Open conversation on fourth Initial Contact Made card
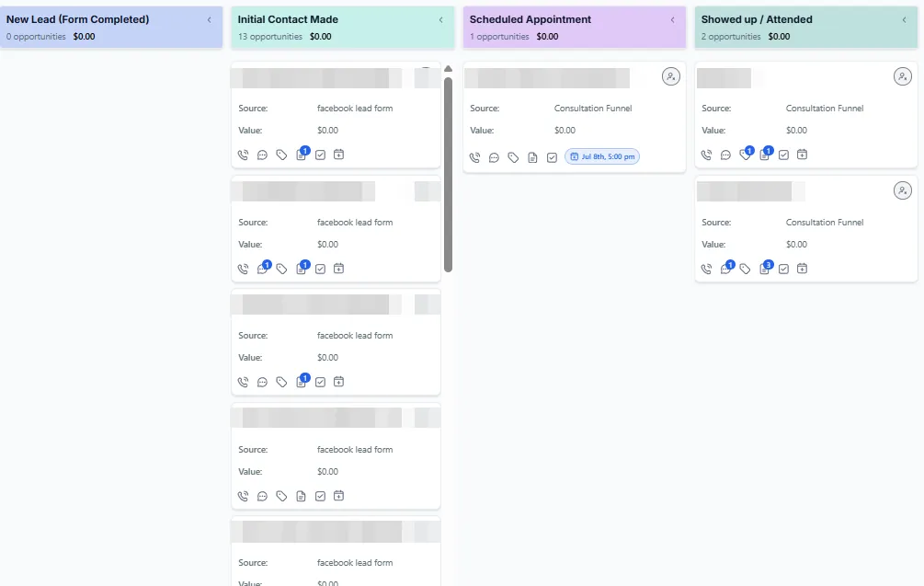Viewport: 924px width, 586px height. [x=262, y=497]
